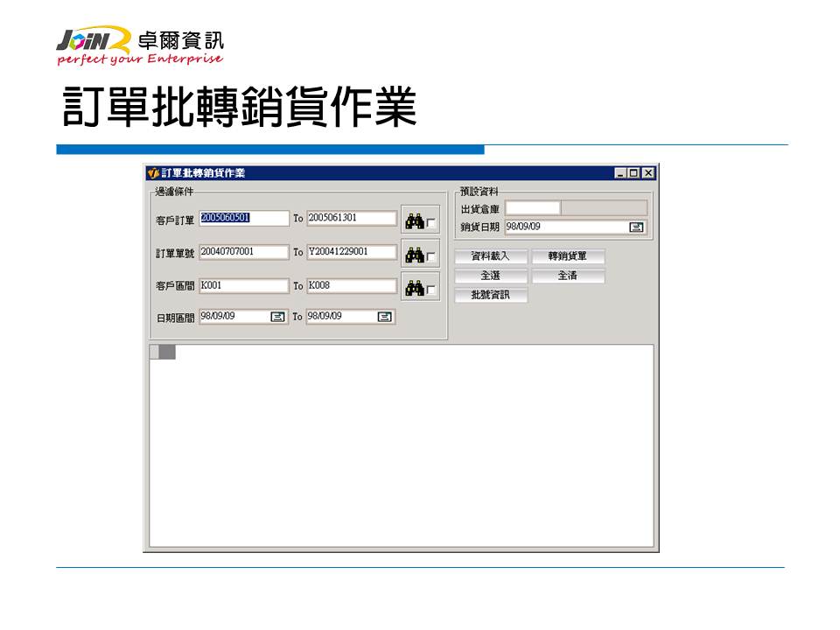
Task: Focus the 出貨倉庫 input field
Action: point(532,208)
